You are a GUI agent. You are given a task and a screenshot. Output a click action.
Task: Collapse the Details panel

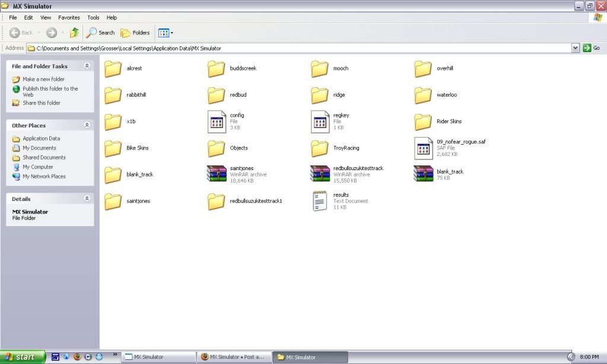(87, 199)
